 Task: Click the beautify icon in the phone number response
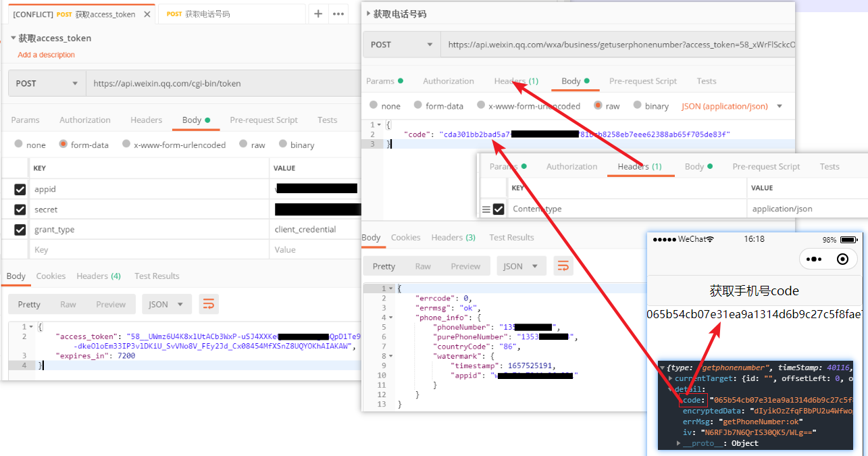click(563, 265)
